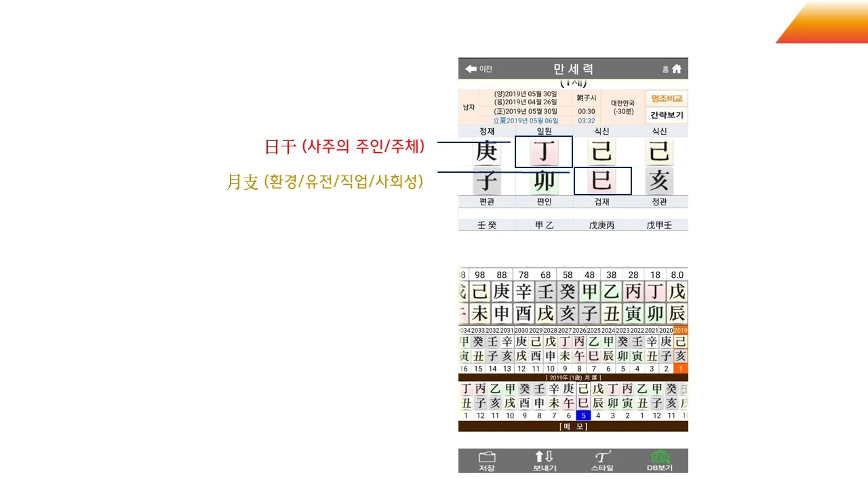Tap the home icon in title bar
Viewport: 868px width, 488px height.
677,68
